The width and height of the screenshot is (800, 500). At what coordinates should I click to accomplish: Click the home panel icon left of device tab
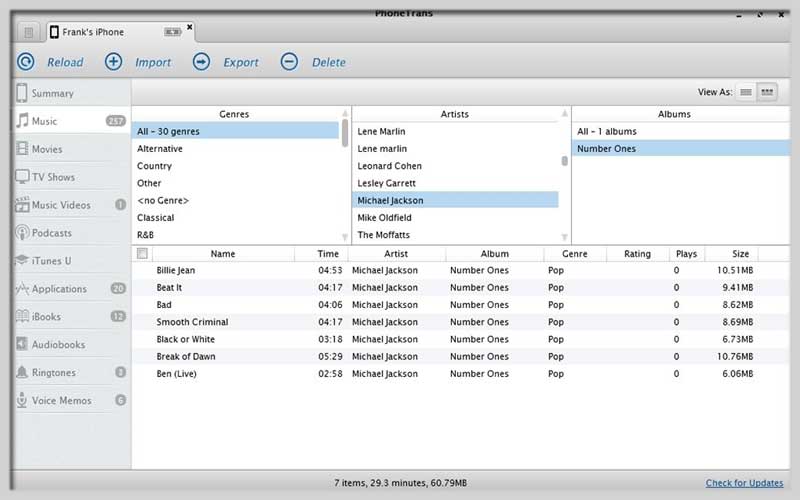29,33
